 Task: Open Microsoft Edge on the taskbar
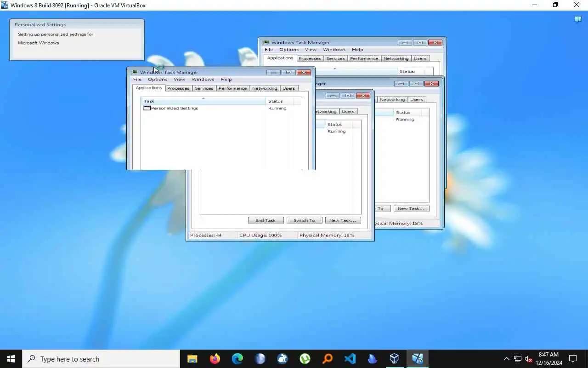(x=237, y=359)
